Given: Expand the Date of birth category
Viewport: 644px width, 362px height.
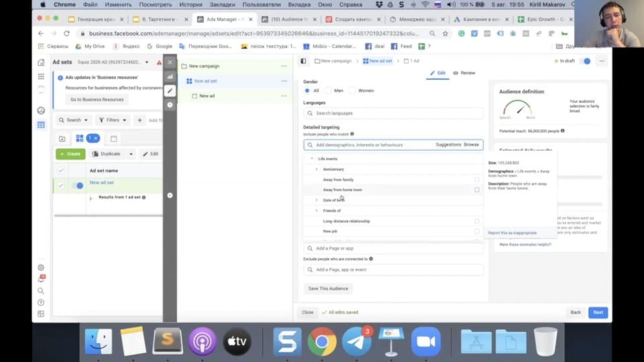Looking at the screenshot, I should (316, 200).
